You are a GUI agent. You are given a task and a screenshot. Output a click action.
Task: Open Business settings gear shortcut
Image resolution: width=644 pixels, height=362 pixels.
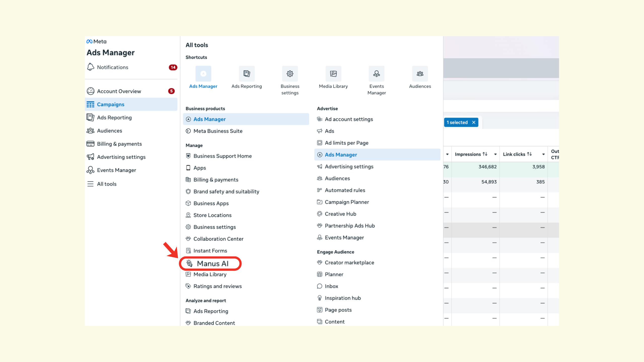click(x=290, y=74)
